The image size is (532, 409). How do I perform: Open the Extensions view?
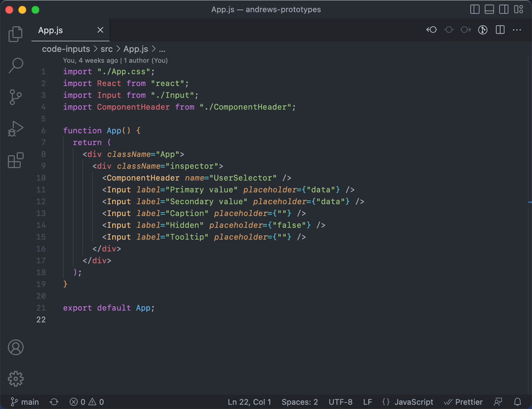[x=15, y=160]
